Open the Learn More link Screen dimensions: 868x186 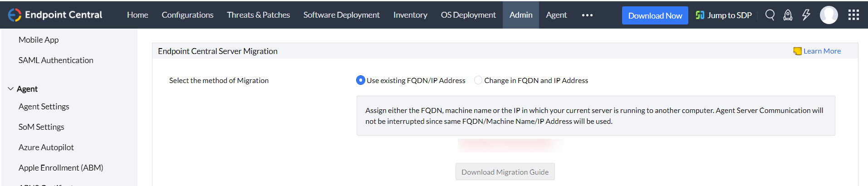(x=822, y=51)
